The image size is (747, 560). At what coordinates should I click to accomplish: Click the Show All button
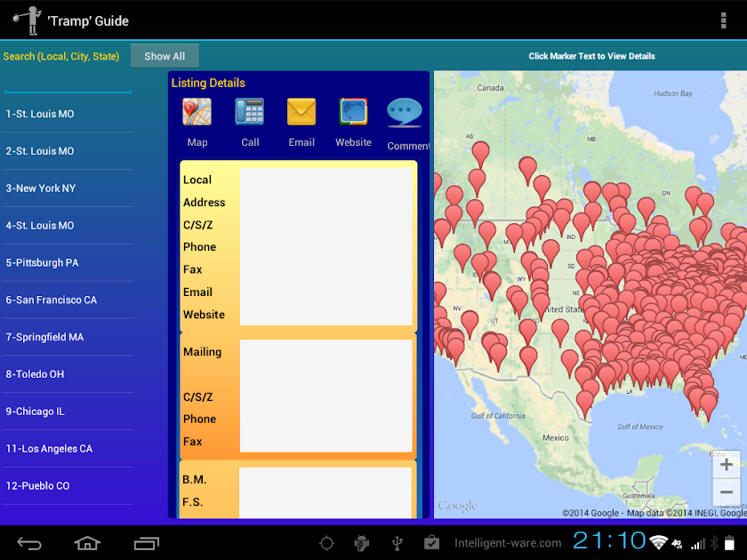click(x=165, y=56)
